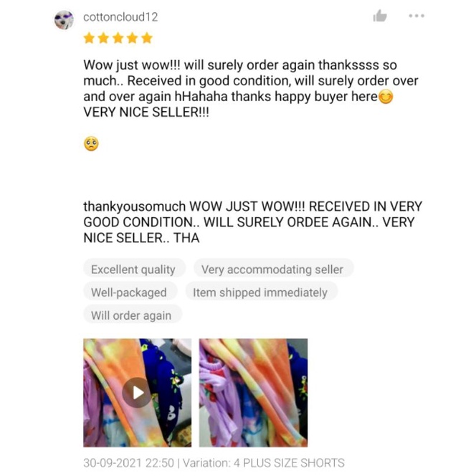Viewport: 476px width, 476px height.
Task: Tap cottoncloud12's profile avatar
Action: 64,20
